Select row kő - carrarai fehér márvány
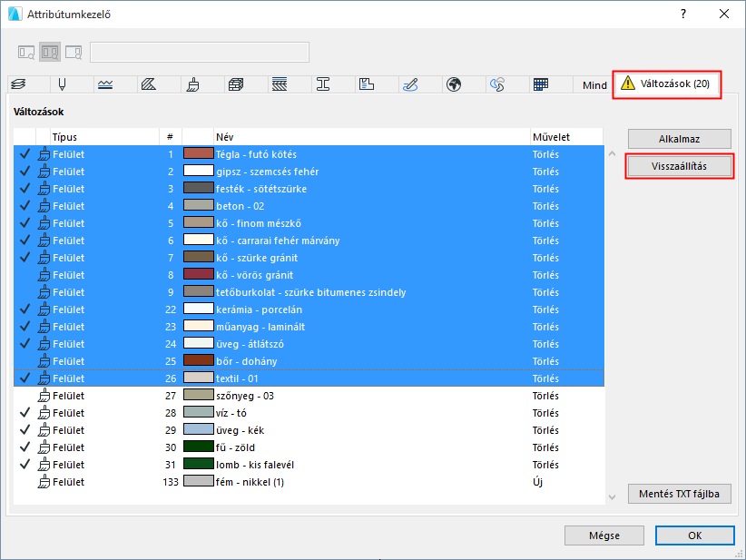This screenshot has height=560, width=746. (309, 241)
